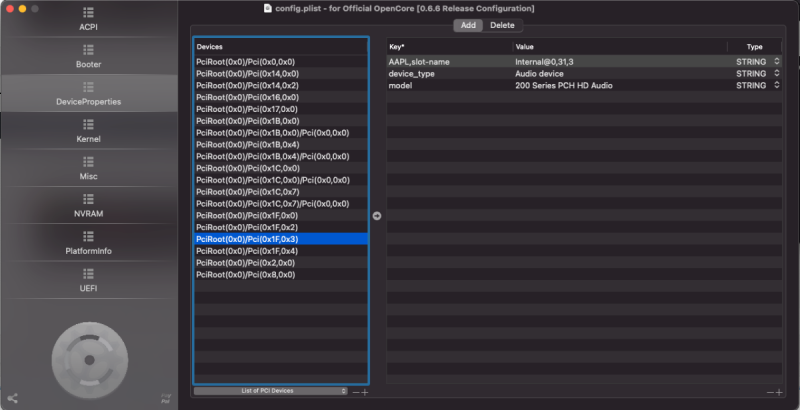The image size is (800, 410).
Task: Select device PciRoot(0x0)/Pci(0x1F,0x2)
Action: point(281,227)
